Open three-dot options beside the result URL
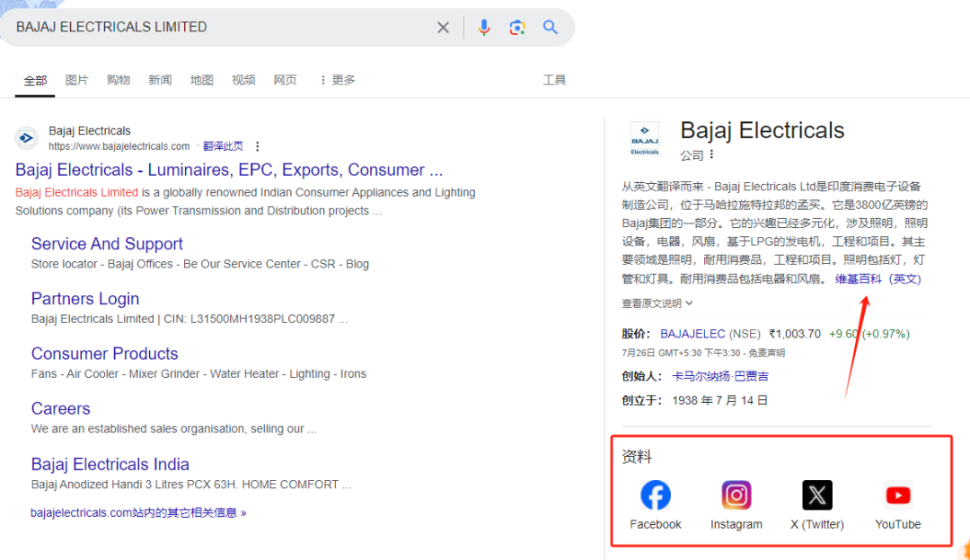This screenshot has height=560, width=970. 258,146
